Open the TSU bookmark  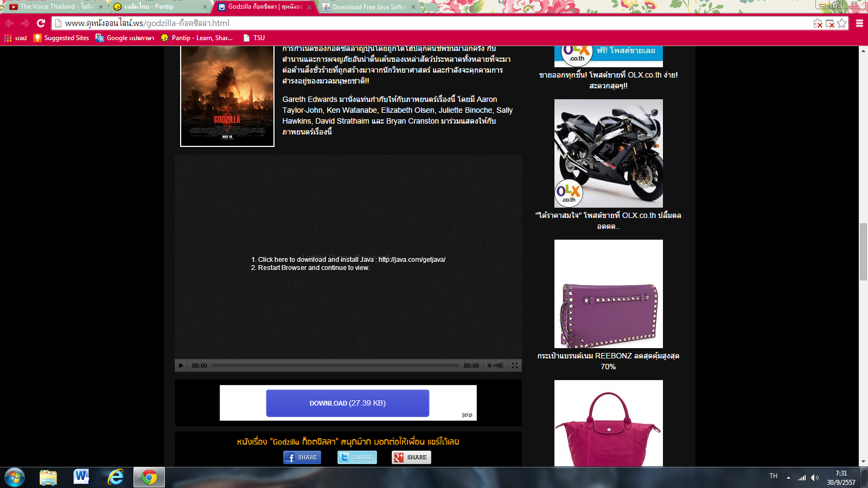[x=254, y=38]
